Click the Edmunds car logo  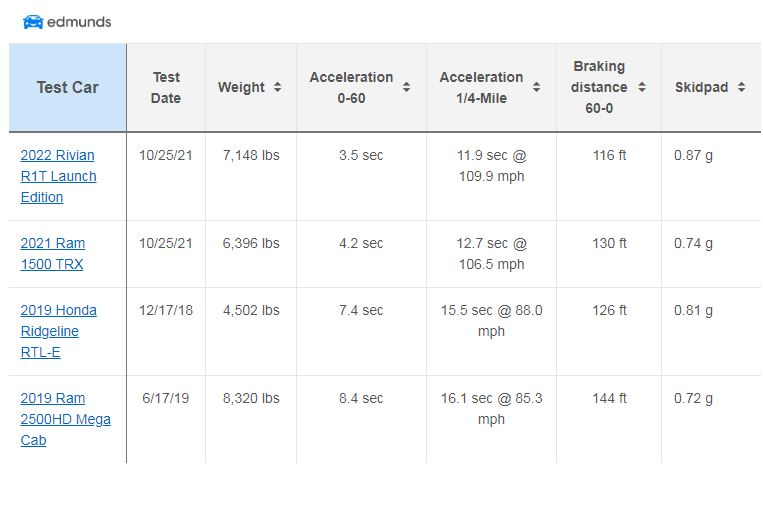tap(32, 22)
